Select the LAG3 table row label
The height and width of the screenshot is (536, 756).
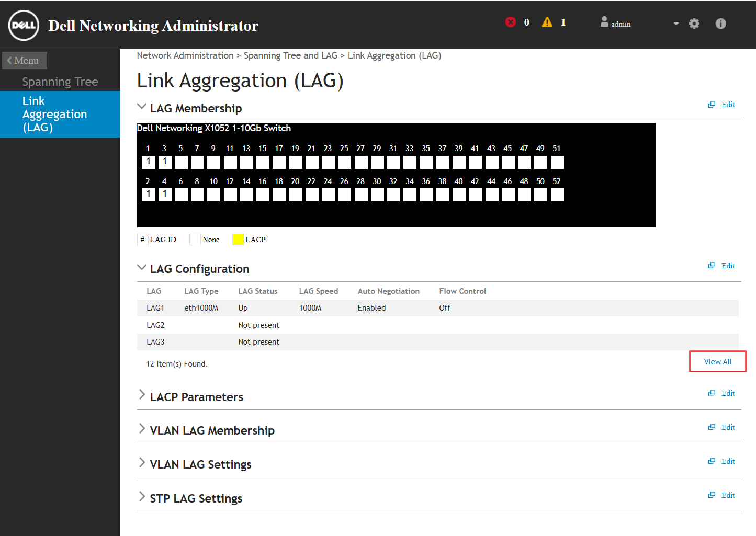click(155, 342)
